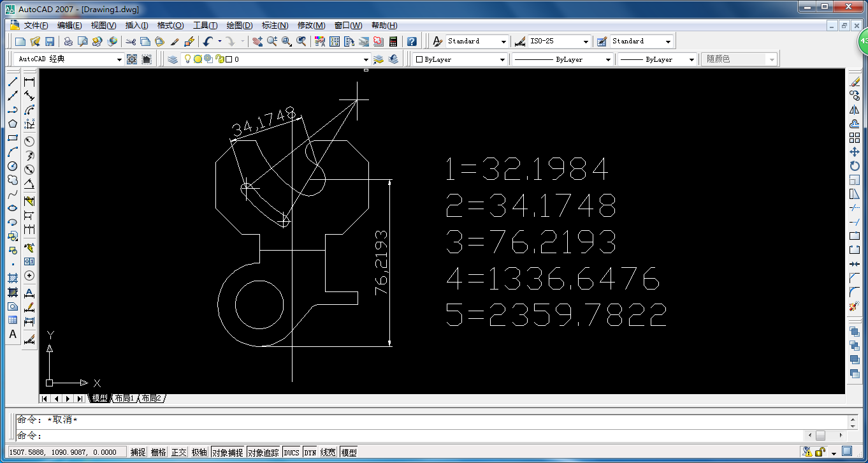Enable 正交 ortho mode

pyautogui.click(x=178, y=452)
